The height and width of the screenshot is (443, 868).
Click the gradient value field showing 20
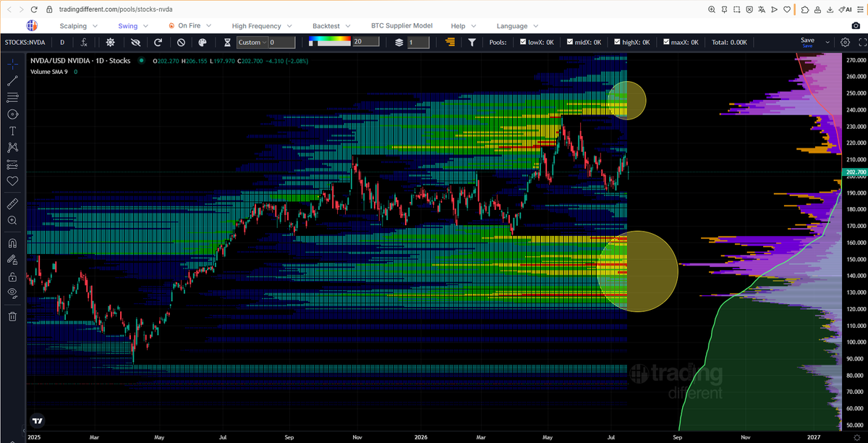tap(365, 43)
